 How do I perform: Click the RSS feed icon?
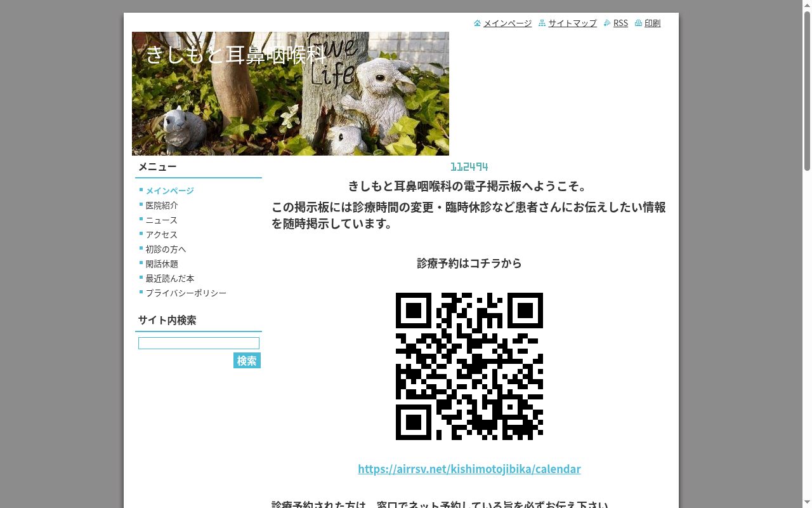[607, 23]
